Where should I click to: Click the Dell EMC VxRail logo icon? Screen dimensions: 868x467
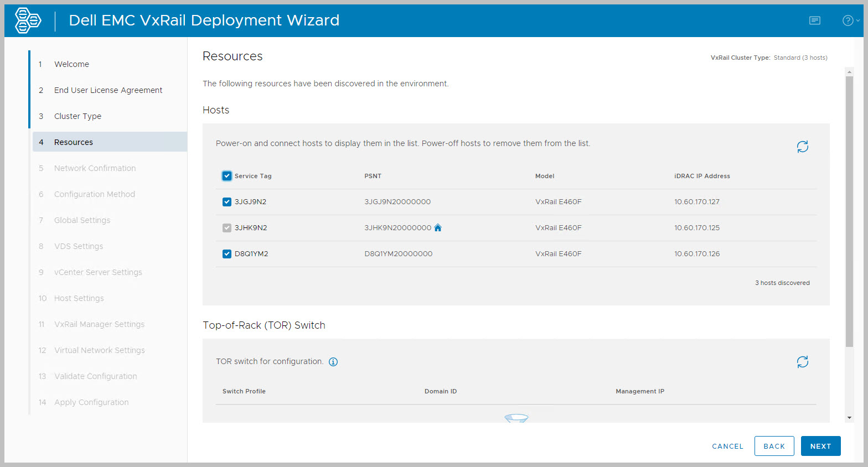pos(28,20)
